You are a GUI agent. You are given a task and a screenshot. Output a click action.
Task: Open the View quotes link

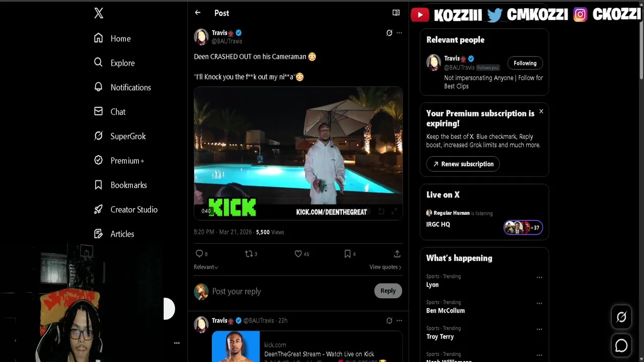click(x=385, y=267)
